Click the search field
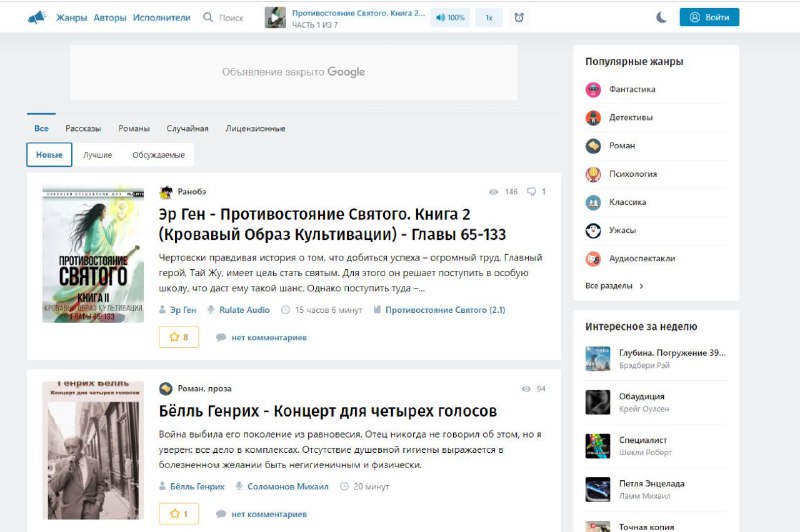The height and width of the screenshot is (532, 800). (230, 17)
